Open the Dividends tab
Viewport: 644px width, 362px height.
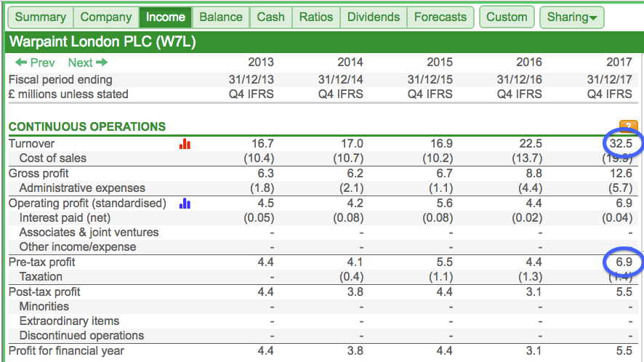pos(374,17)
